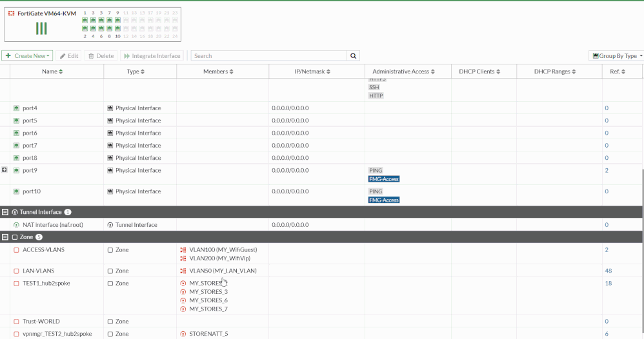The image size is (644, 339).
Task: Click vpnmgr_TEST2_hub2spoke zone icon
Action: click(x=16, y=334)
